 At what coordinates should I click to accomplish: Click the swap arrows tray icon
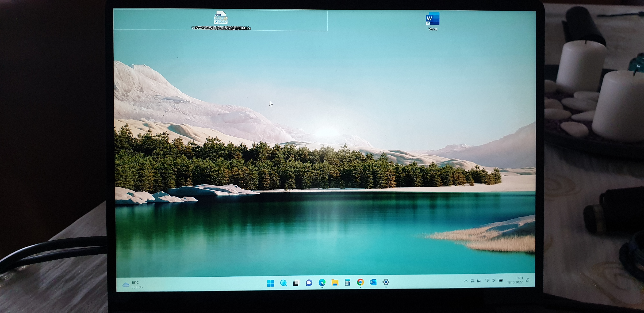[472, 281]
